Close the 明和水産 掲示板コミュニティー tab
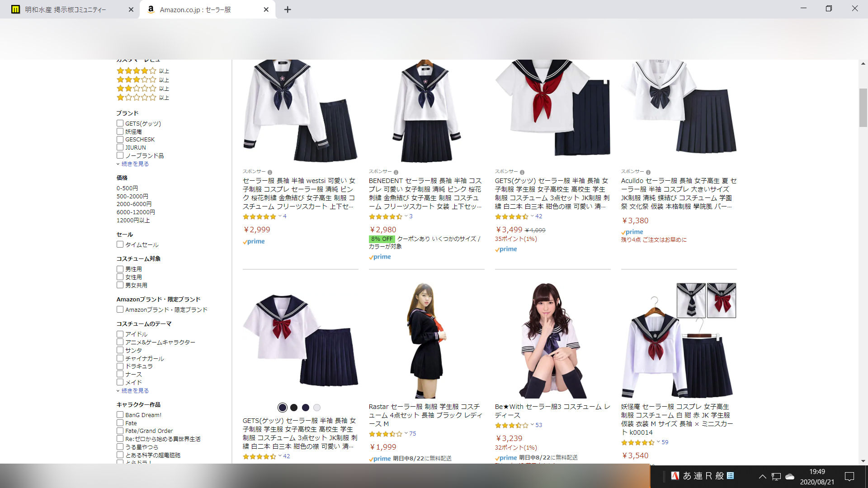This screenshot has width=868, height=488. click(x=131, y=9)
